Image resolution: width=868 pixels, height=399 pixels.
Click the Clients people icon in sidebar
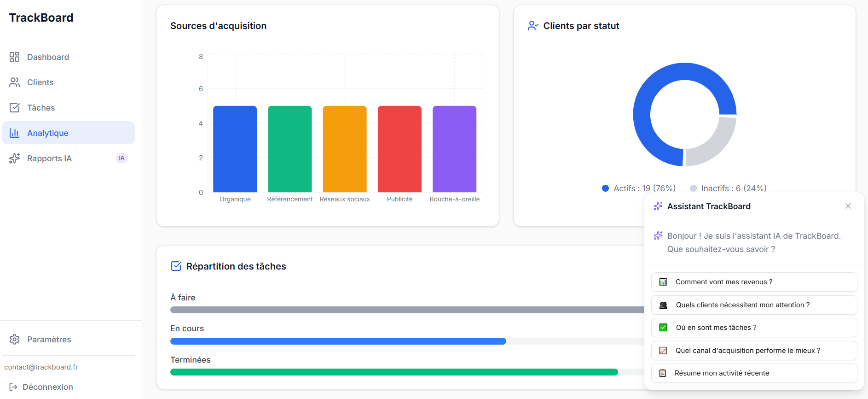pyautogui.click(x=14, y=82)
